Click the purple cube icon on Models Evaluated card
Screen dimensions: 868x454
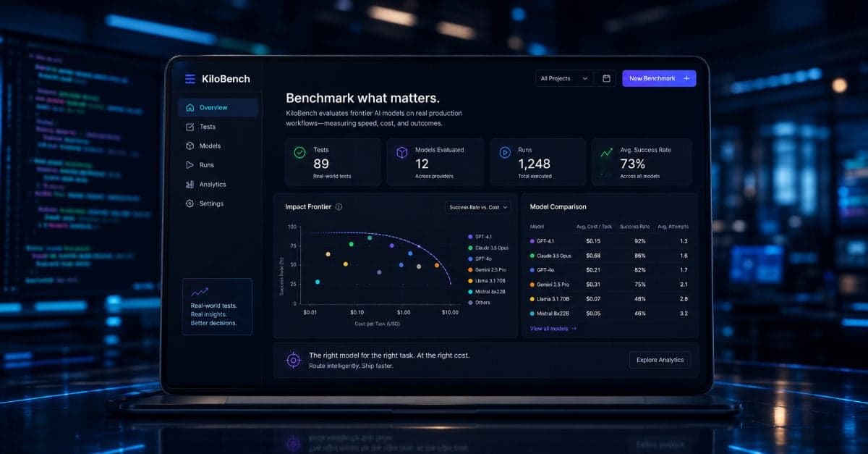(x=402, y=153)
